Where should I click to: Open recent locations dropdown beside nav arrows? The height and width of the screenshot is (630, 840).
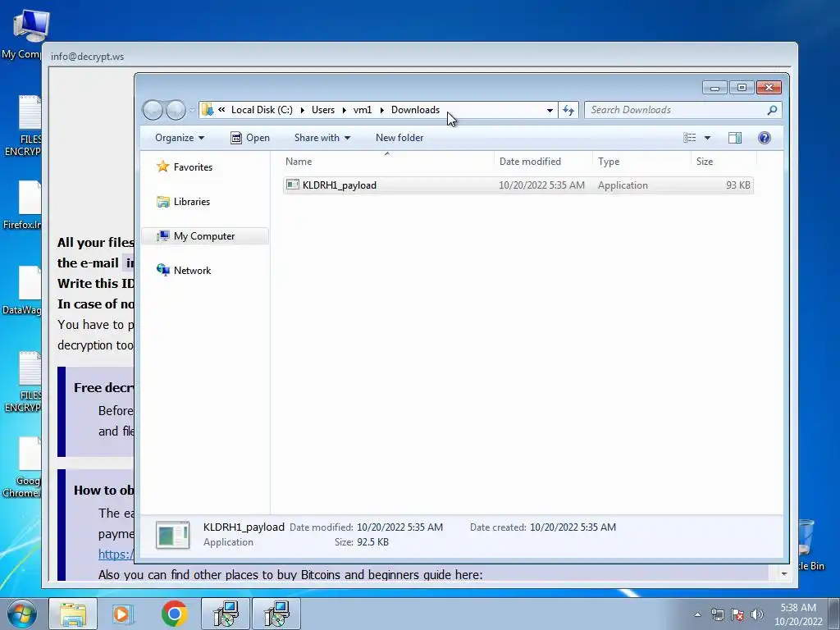(x=192, y=111)
